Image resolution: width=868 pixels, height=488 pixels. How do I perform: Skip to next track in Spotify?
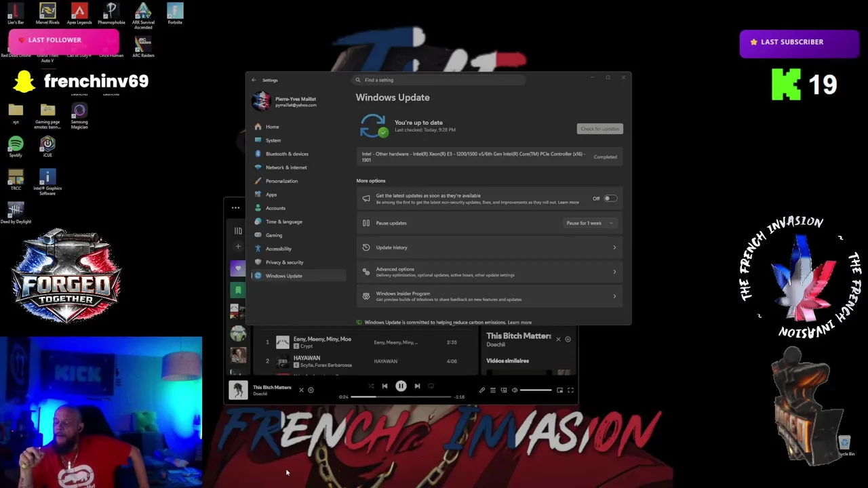click(417, 386)
